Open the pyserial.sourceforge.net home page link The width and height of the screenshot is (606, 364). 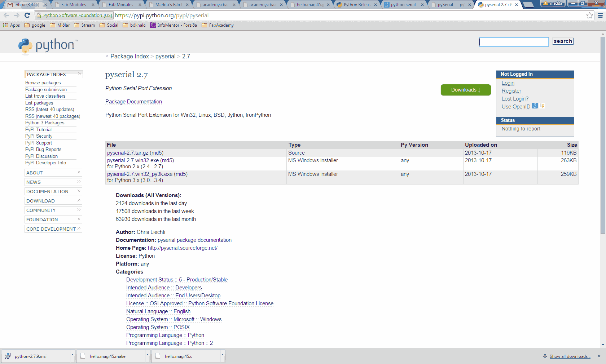(x=183, y=248)
